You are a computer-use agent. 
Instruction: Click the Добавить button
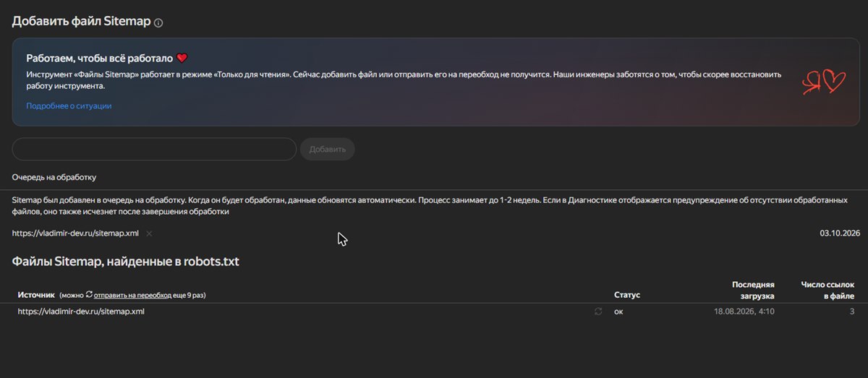pyautogui.click(x=327, y=149)
